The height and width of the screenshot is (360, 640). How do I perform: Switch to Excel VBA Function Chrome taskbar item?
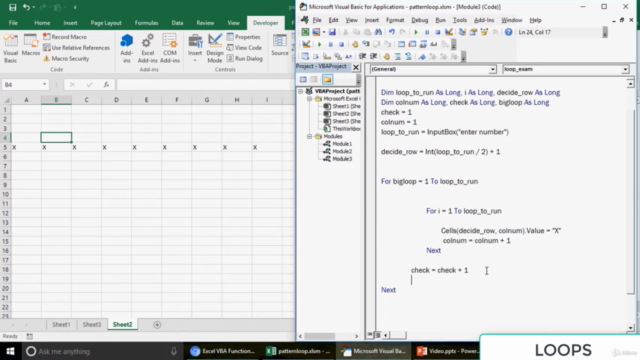223,351
